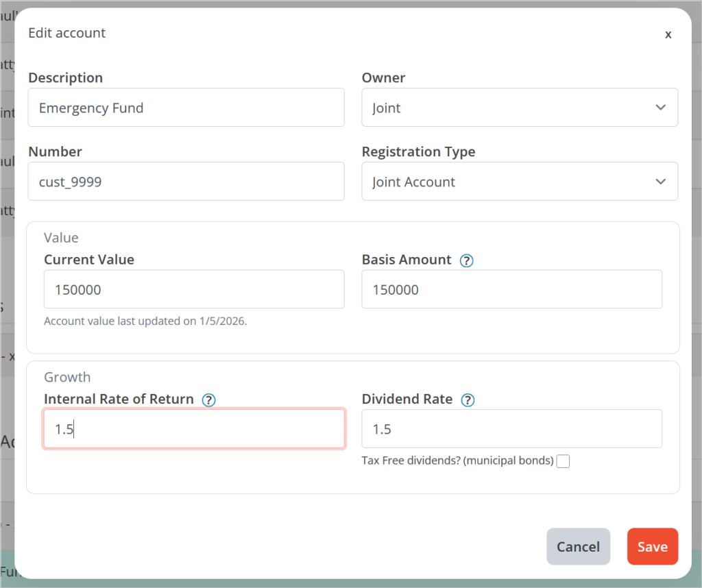Click the Dividend Rate question mark icon
Image resolution: width=702 pixels, height=588 pixels.
468,400
